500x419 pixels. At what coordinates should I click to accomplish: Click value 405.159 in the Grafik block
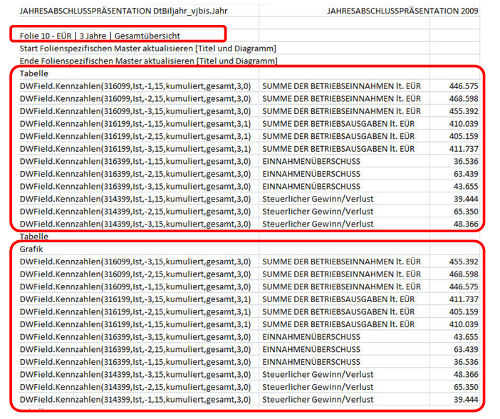click(x=463, y=312)
